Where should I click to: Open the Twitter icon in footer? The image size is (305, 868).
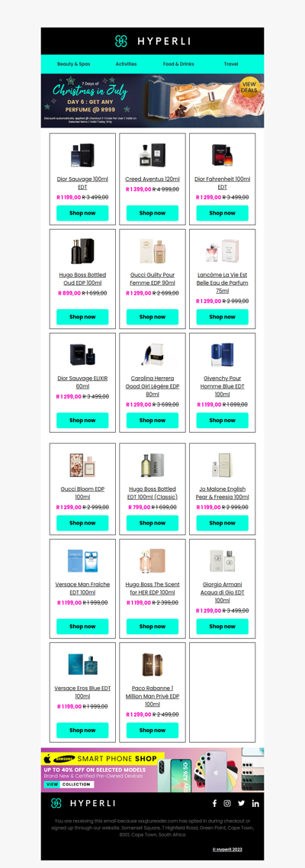[242, 803]
